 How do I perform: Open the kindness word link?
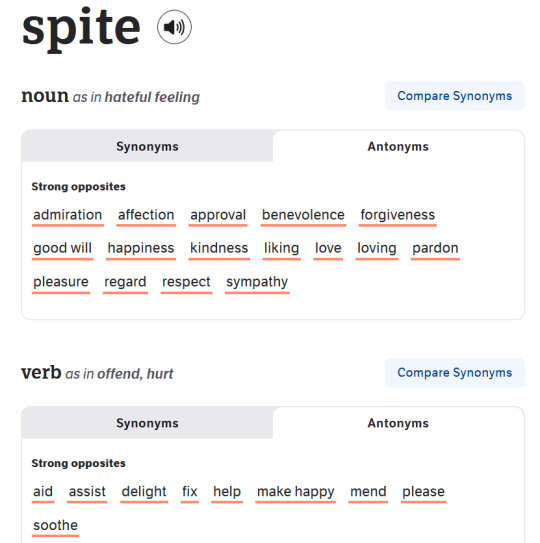[x=219, y=249]
